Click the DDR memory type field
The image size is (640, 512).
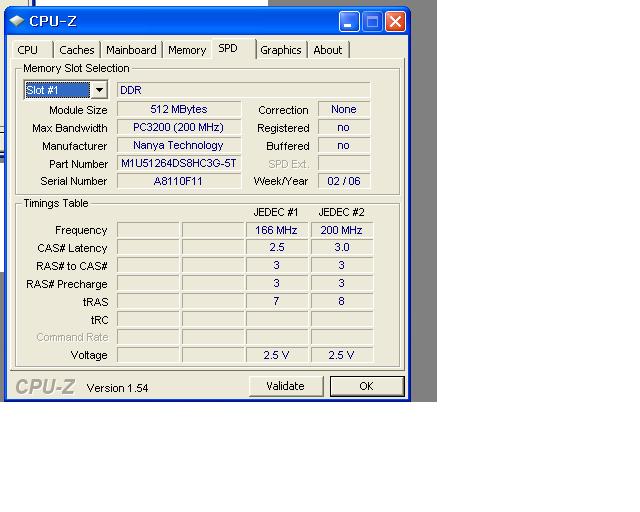244,90
